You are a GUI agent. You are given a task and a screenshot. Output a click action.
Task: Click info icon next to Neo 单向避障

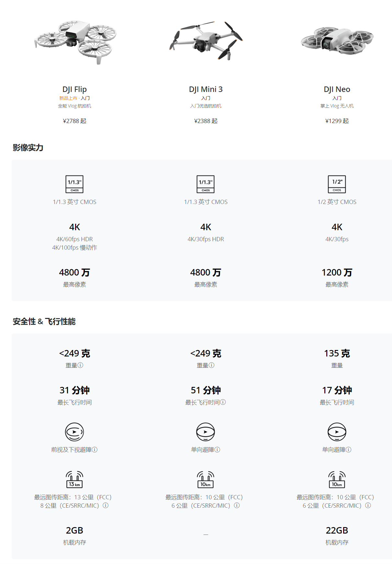(x=349, y=450)
